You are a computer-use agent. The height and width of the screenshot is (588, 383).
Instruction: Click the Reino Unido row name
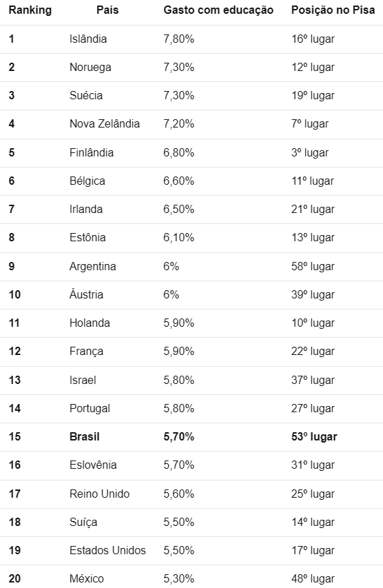pos(99,494)
